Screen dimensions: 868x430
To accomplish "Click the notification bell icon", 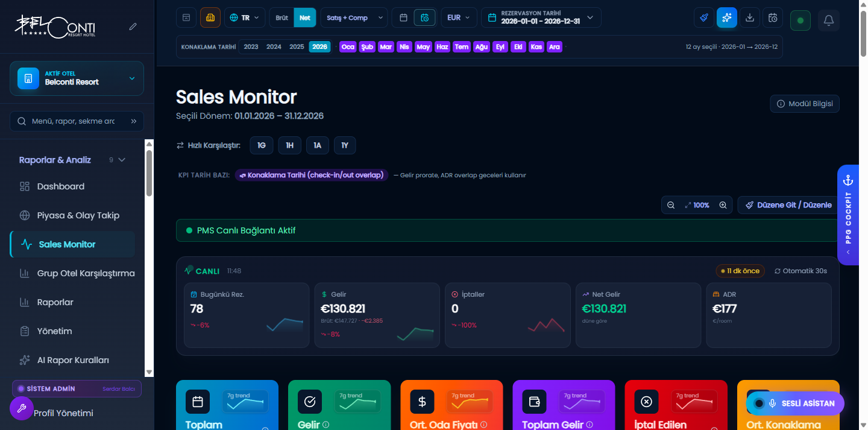I will click(829, 21).
